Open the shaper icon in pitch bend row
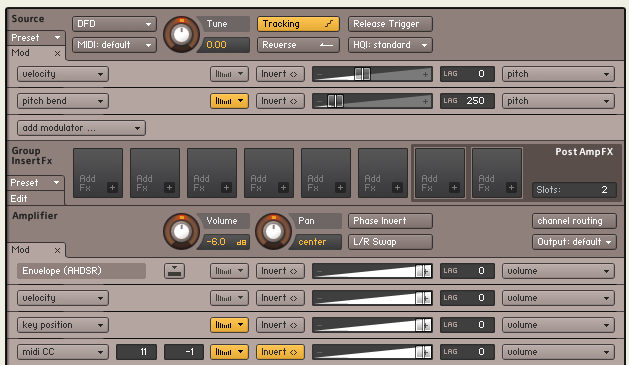629x365 pixels. (x=229, y=101)
